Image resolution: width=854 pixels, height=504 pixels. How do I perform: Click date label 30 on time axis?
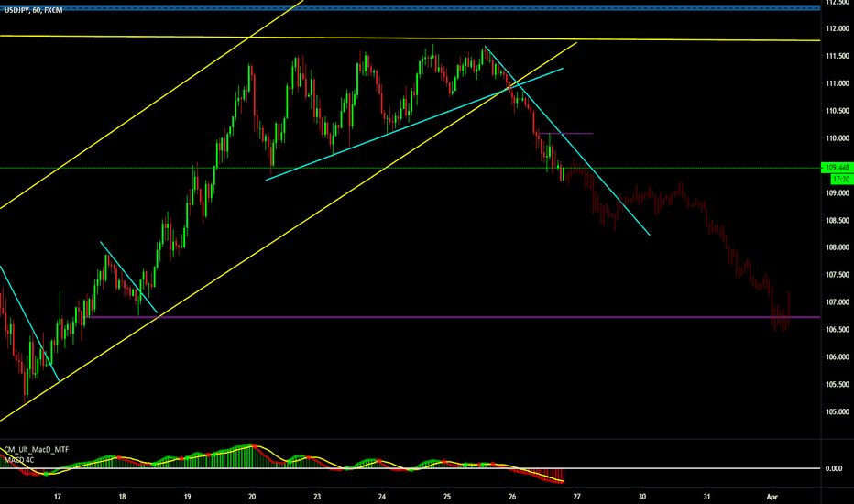[x=642, y=497]
